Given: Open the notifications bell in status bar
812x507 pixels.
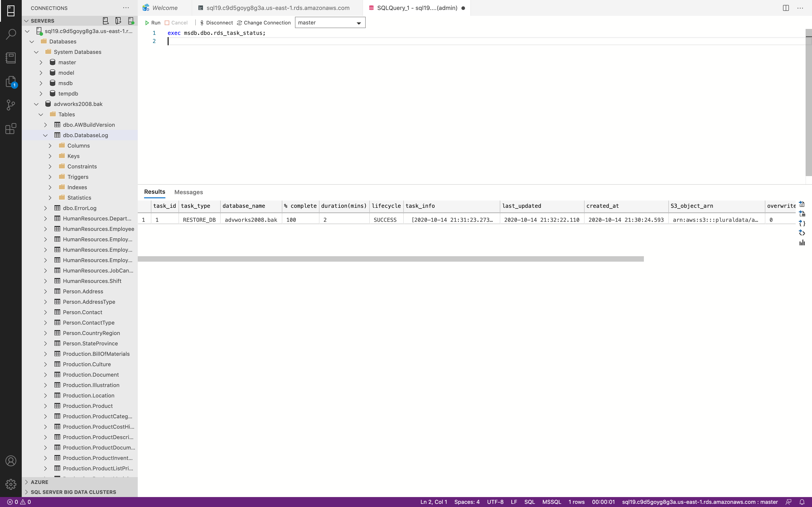Looking at the screenshot, I should (802, 502).
